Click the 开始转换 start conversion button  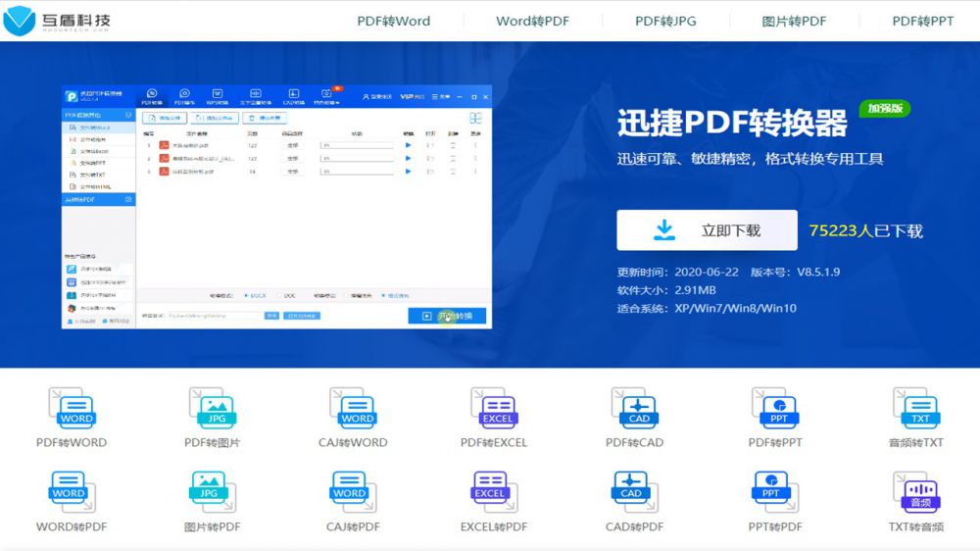[x=447, y=316]
